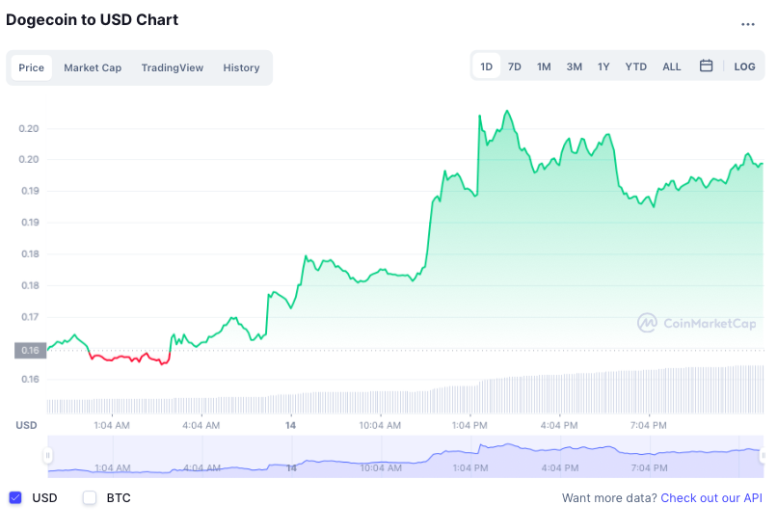Select the Price tab

(31, 67)
